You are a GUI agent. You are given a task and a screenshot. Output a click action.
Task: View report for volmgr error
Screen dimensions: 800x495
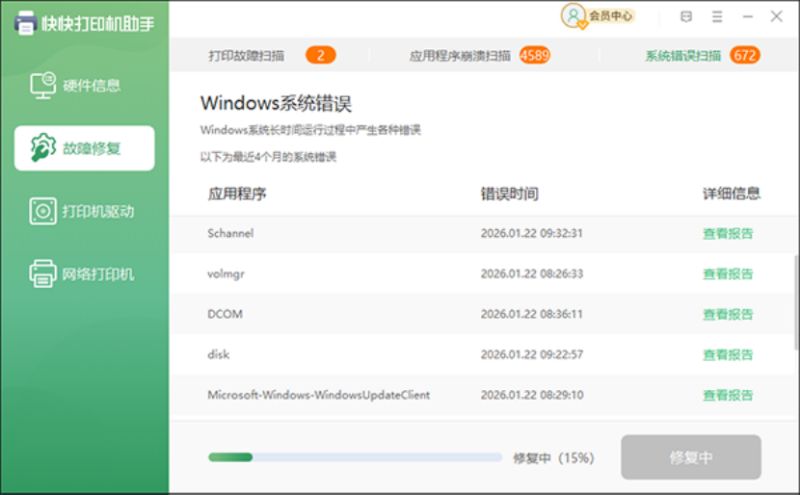(727, 274)
